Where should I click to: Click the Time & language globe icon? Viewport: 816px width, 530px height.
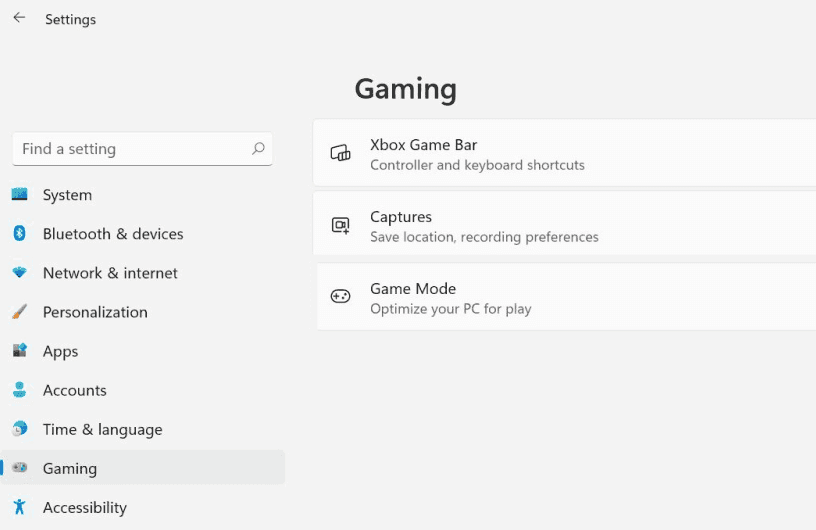pos(19,428)
